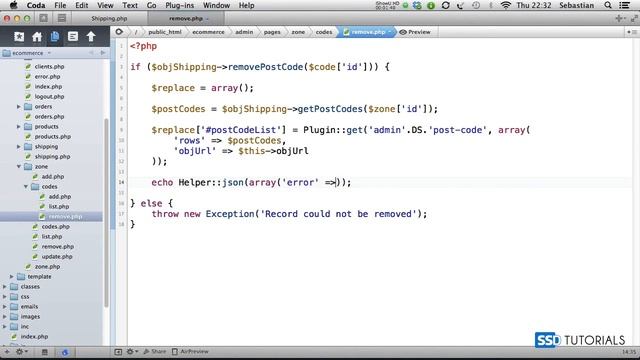Click the pages path segment
This screenshot has width=640, height=360.
tap(272, 32)
